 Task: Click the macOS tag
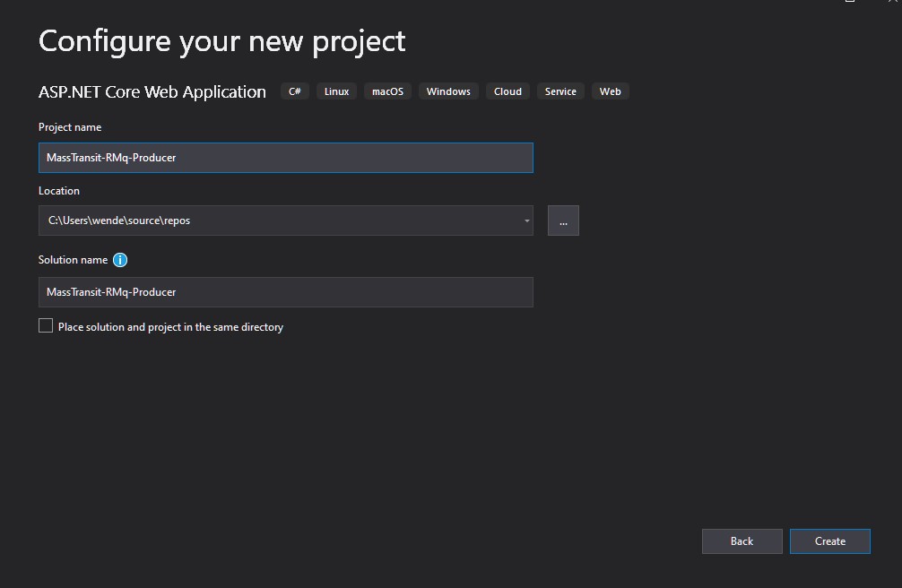click(x=387, y=91)
